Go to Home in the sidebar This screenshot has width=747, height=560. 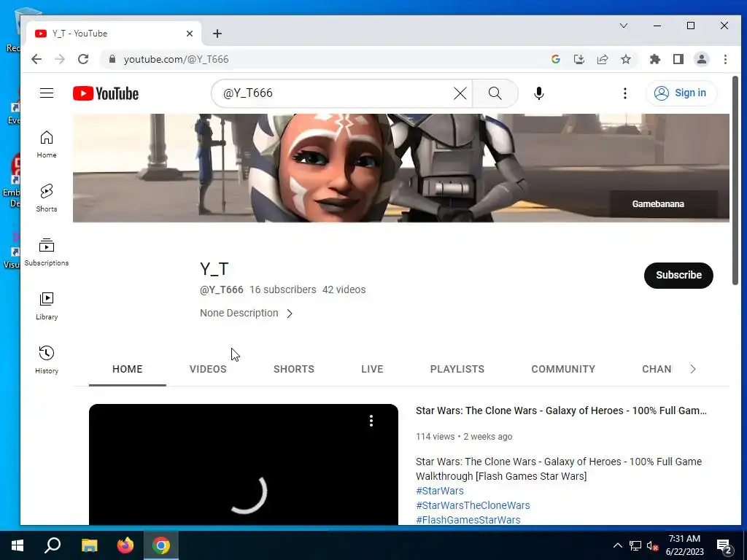[47, 144]
